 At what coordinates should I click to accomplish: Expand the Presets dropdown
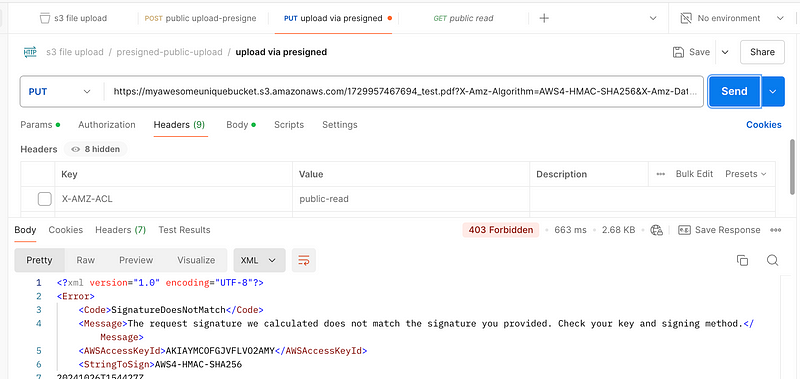(x=746, y=174)
